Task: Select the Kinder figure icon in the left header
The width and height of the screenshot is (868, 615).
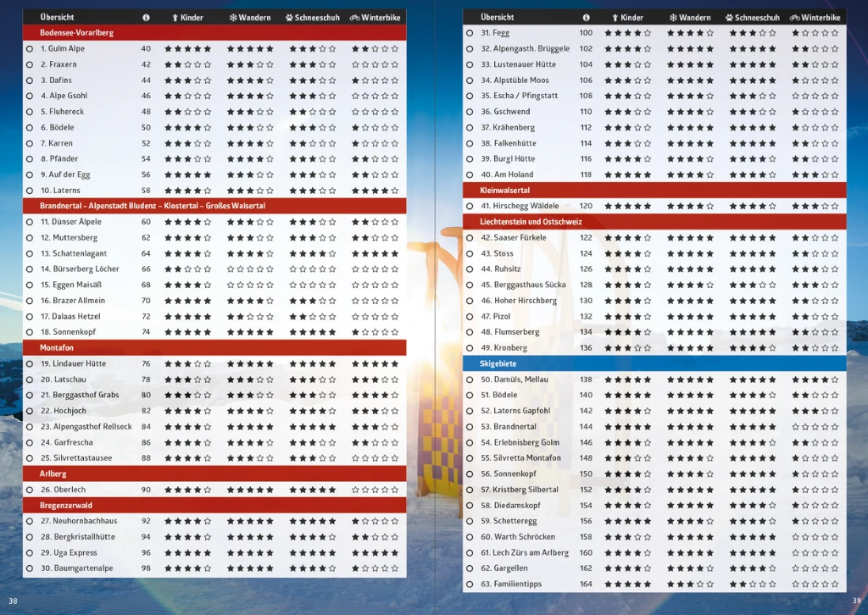Action: pos(175,16)
